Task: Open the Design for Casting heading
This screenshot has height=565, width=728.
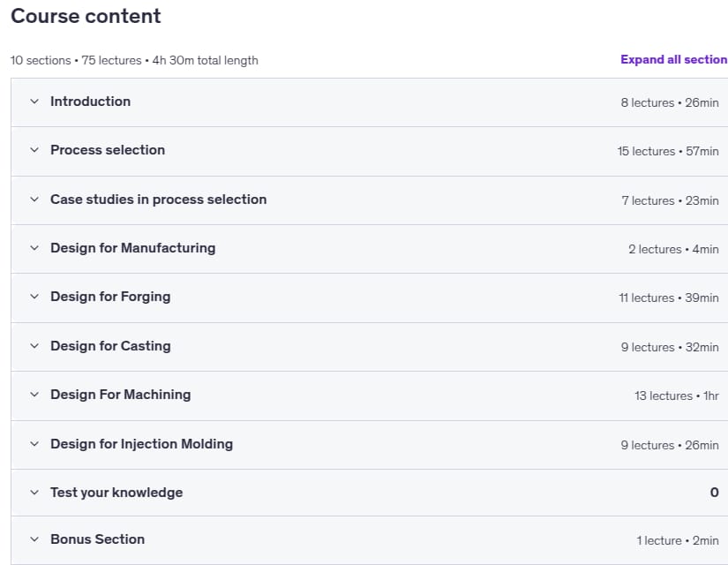Action: pyautogui.click(x=110, y=346)
